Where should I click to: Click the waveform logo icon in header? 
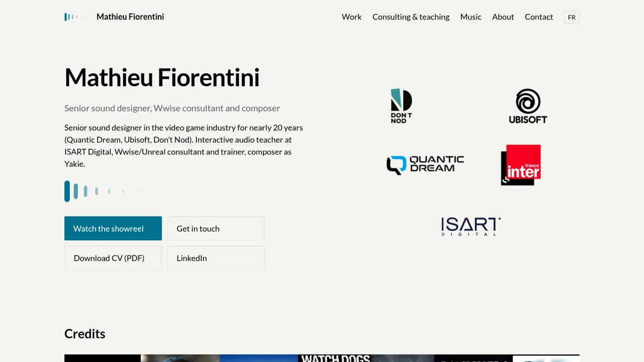[75, 17]
